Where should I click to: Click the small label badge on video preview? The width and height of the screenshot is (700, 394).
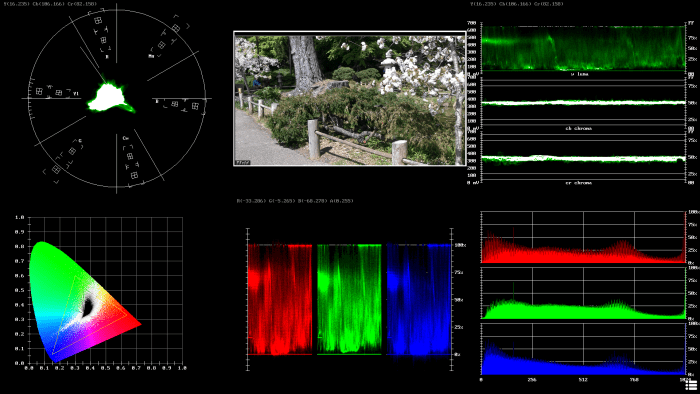tap(243, 162)
